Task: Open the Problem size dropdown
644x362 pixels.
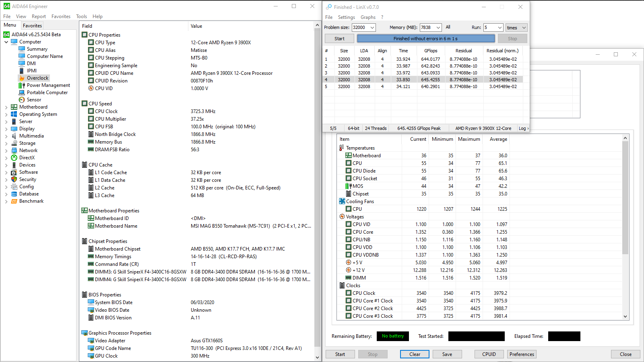Action: pyautogui.click(x=372, y=28)
